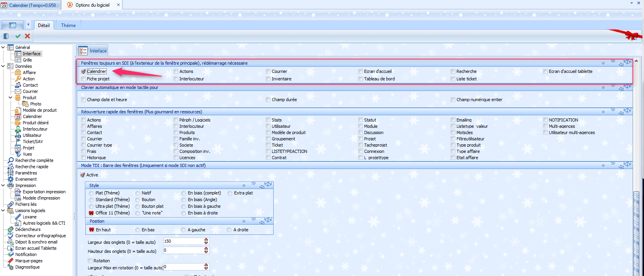Switch to the Calendrier window tab

pos(31,5)
